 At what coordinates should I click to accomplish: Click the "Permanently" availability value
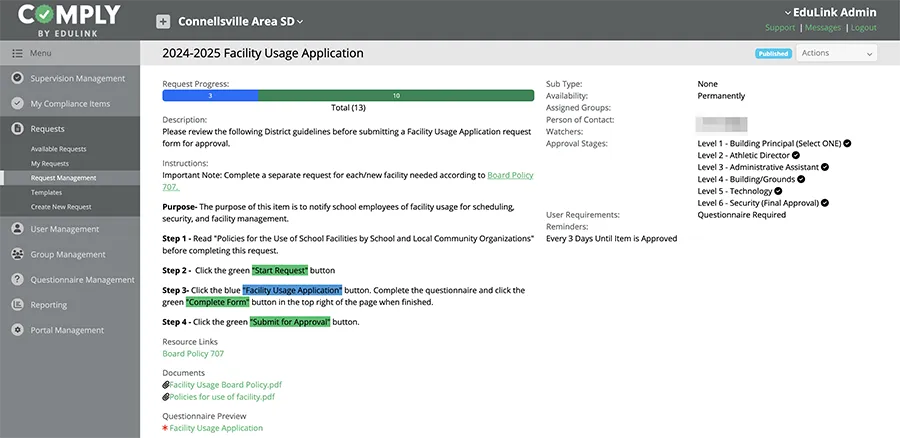(x=721, y=96)
